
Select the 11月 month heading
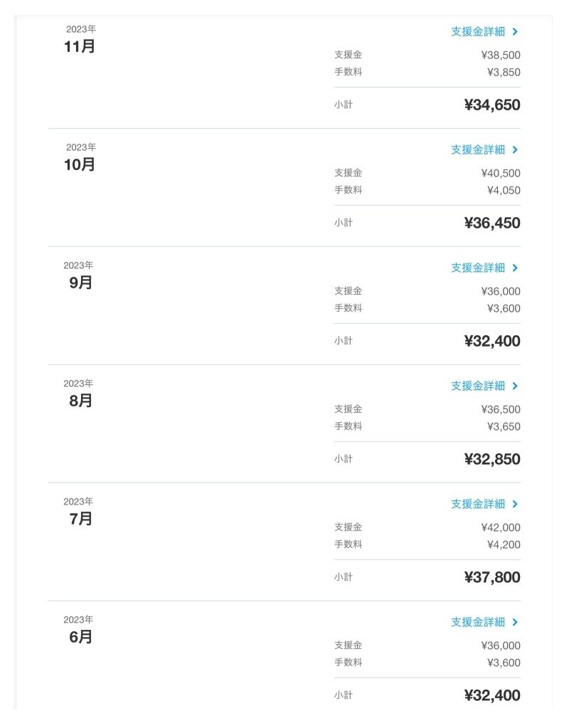[x=80, y=47]
